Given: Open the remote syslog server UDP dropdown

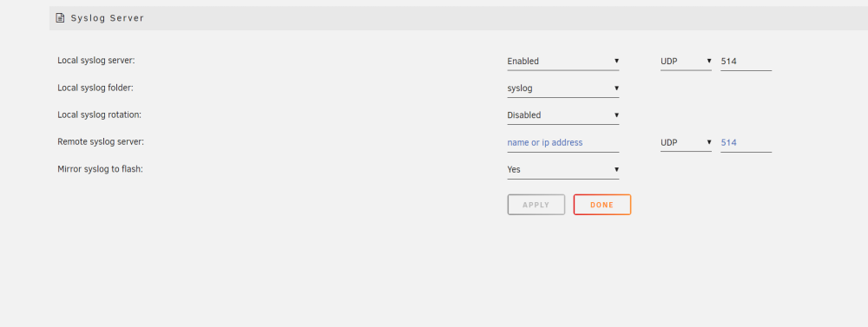Looking at the screenshot, I should point(686,143).
